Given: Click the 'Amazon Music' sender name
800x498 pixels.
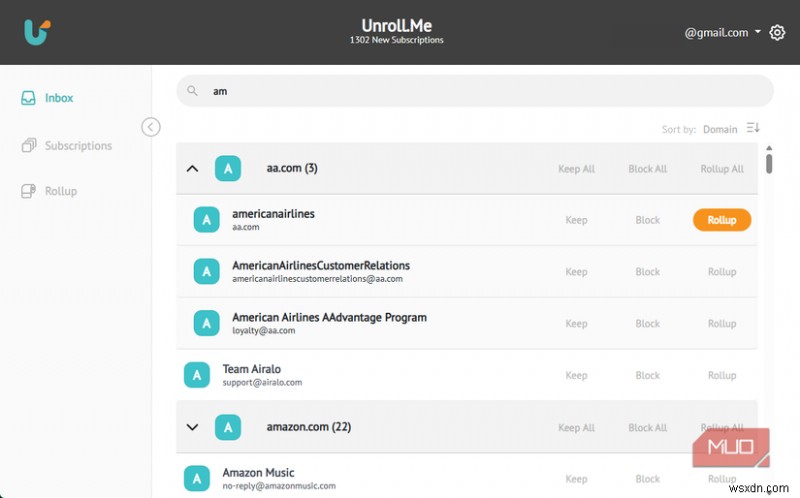Looking at the screenshot, I should pyautogui.click(x=258, y=472).
